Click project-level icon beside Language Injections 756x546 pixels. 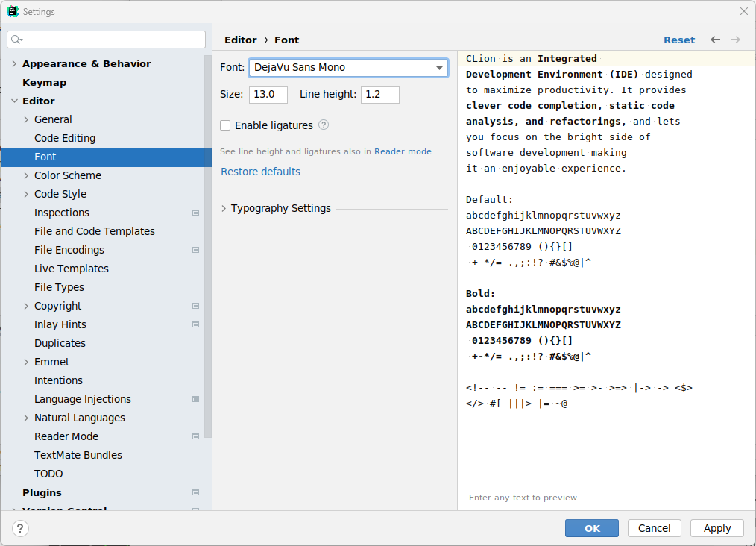tap(196, 399)
